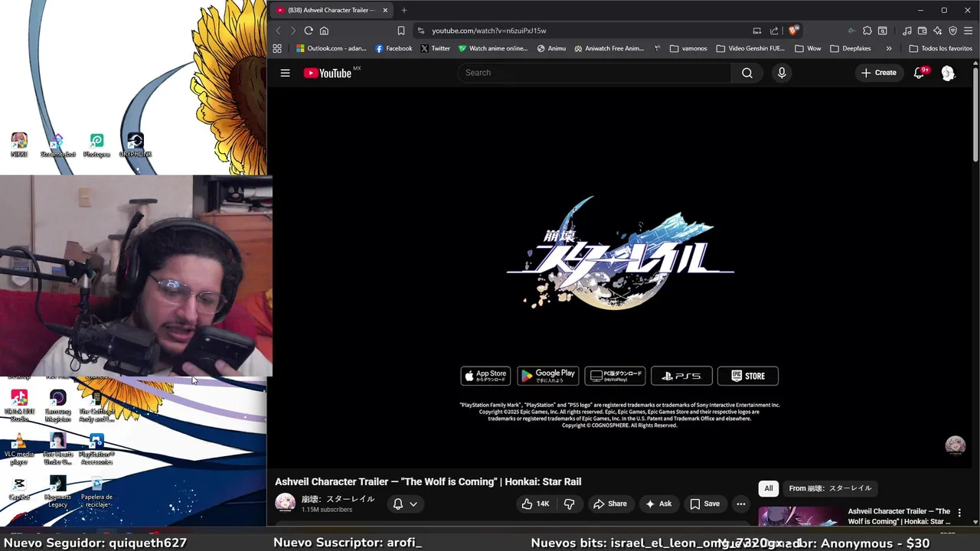The image size is (980, 551).
Task: Open the Brave wallet icon
Action: coord(923,31)
